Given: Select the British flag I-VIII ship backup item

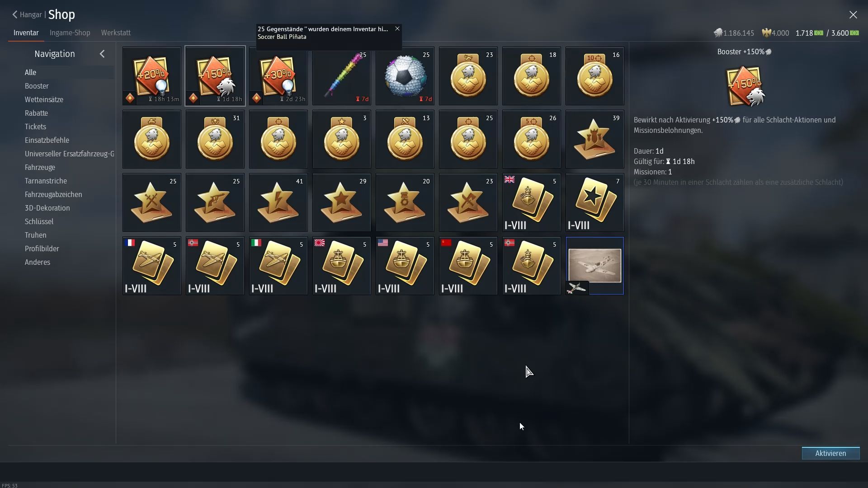Looking at the screenshot, I should [x=531, y=202].
